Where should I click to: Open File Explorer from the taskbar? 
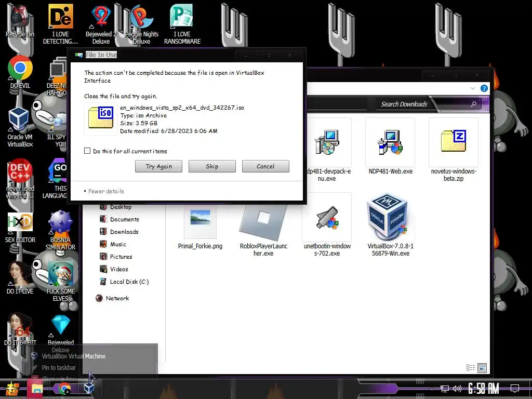click(x=37, y=389)
